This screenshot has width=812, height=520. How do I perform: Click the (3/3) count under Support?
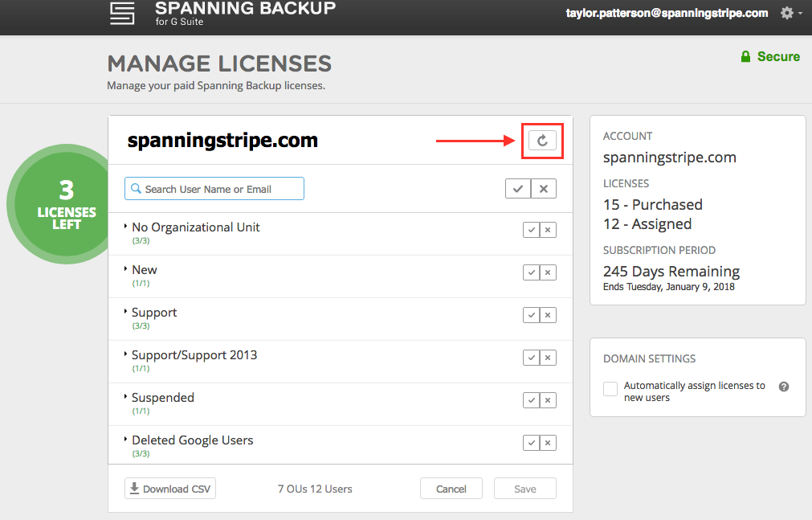141,326
